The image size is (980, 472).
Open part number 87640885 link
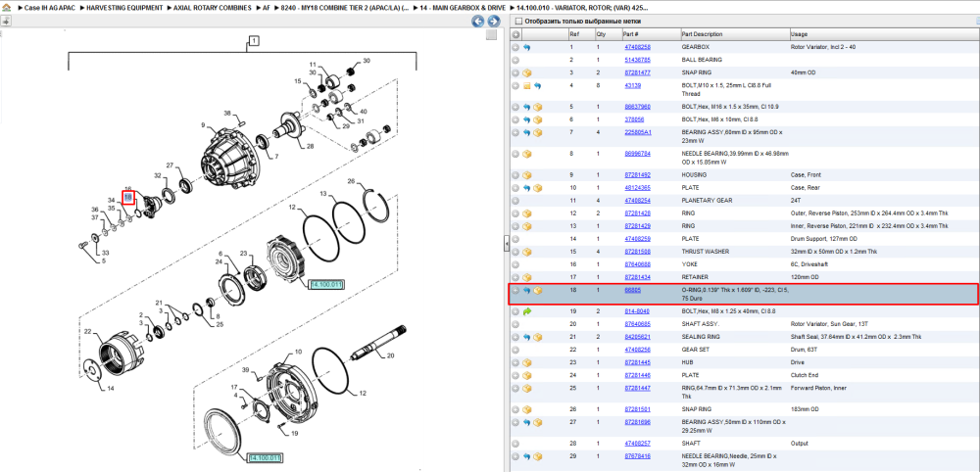pyautogui.click(x=638, y=324)
